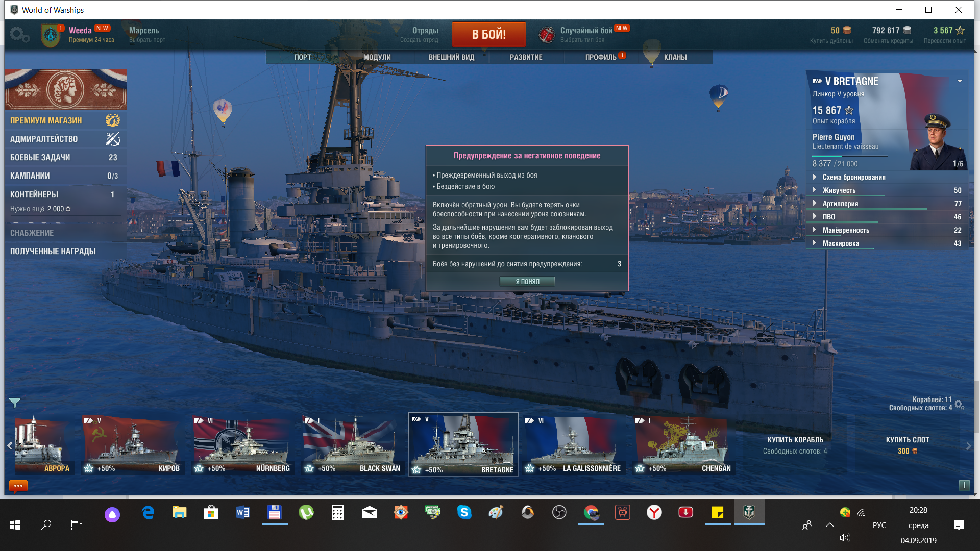Switch to the РАЗВИТИЕ tab

[526, 57]
